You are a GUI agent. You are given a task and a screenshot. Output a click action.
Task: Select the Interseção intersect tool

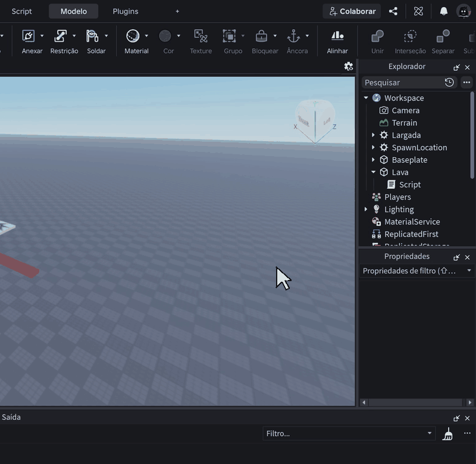410,36
